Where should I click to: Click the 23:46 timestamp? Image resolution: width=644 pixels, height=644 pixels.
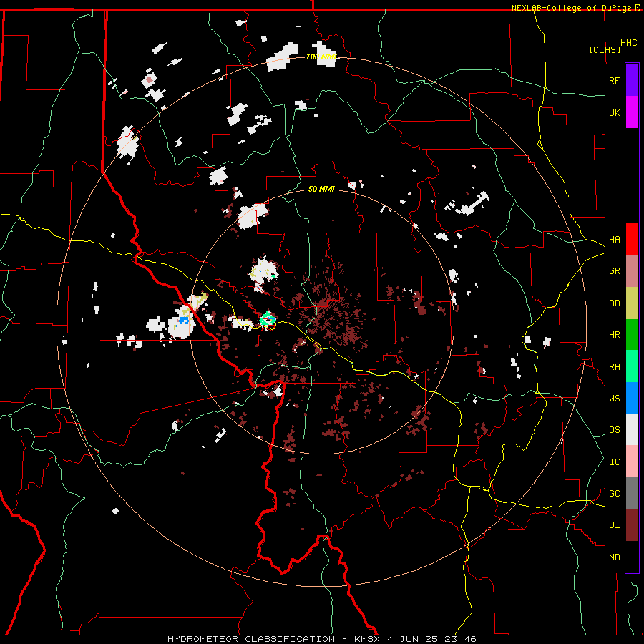[460, 639]
